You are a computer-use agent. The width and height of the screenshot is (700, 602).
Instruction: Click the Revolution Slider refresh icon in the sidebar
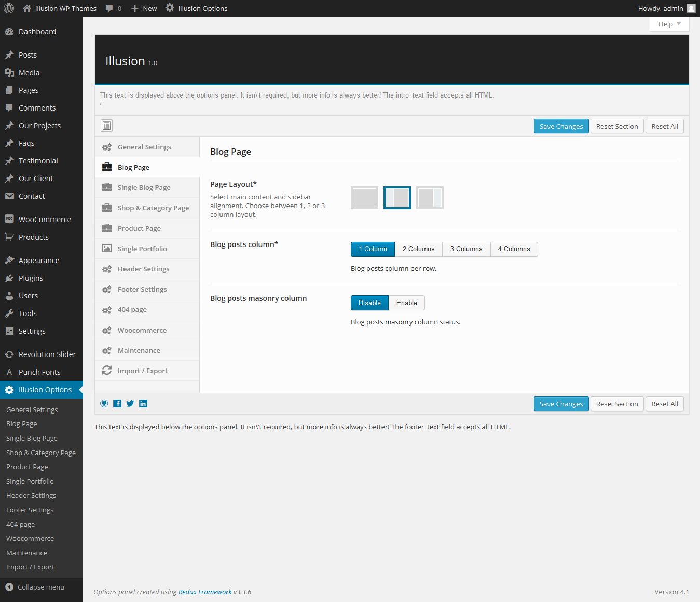pos(9,354)
